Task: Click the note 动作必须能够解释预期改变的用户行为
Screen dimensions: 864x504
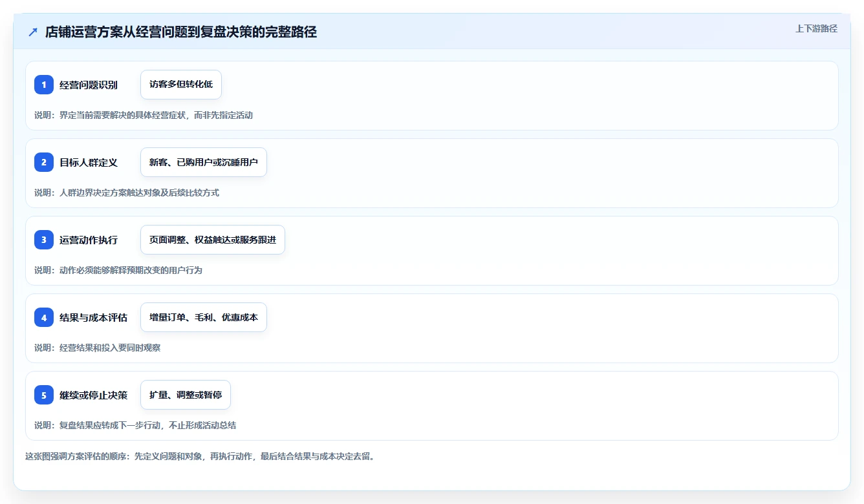Action: pos(131,270)
